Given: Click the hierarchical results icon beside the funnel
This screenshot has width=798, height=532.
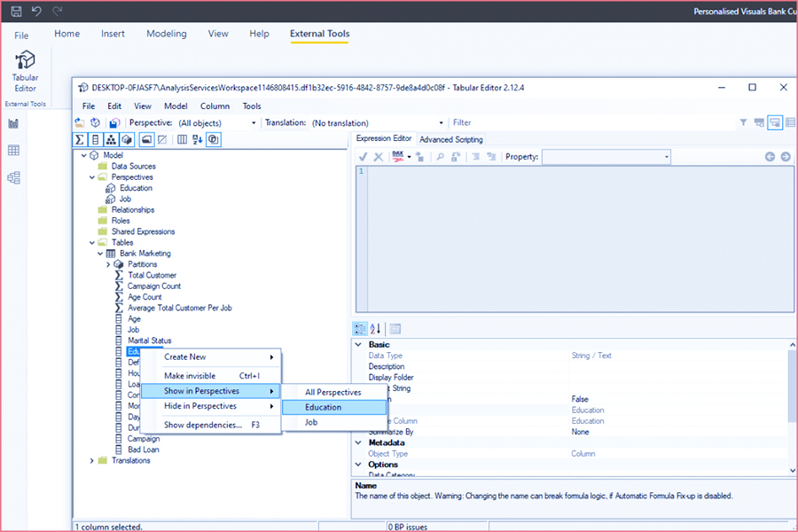Looking at the screenshot, I should point(759,122).
